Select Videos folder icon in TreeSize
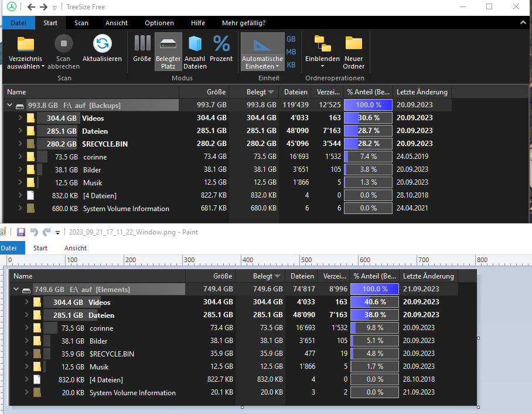Image resolution: width=532 pixels, height=414 pixels. click(x=30, y=118)
